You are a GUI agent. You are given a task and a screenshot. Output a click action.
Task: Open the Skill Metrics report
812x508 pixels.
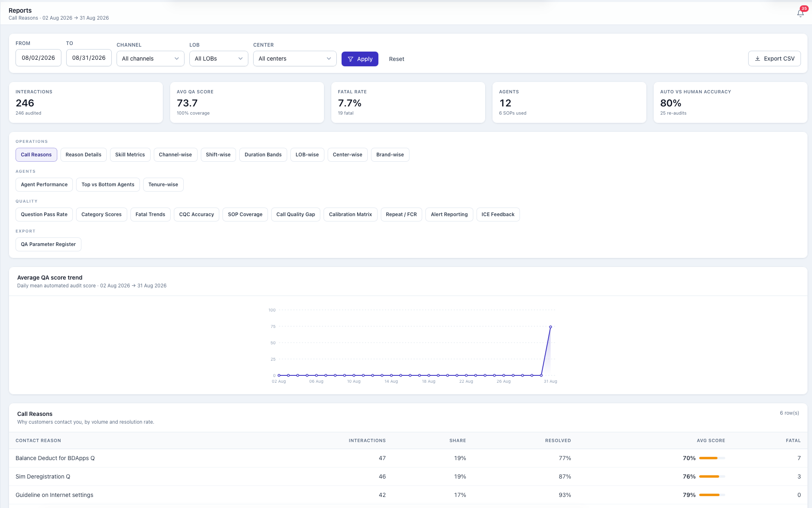(130, 155)
